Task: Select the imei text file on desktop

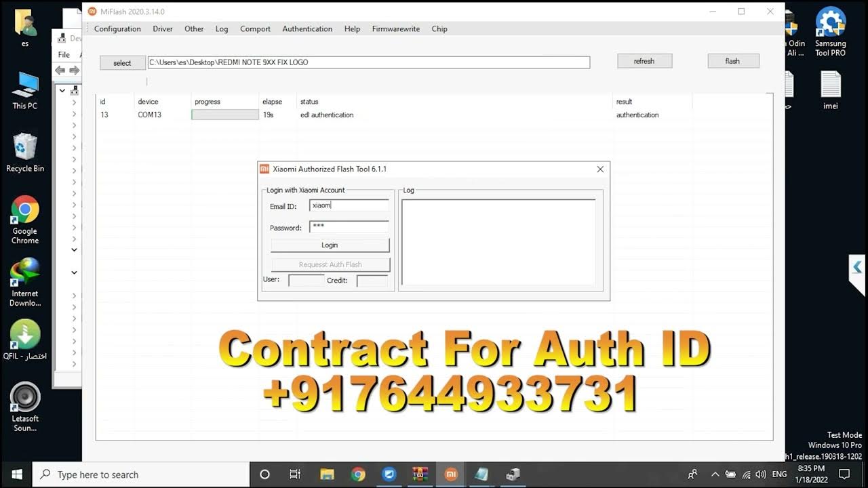Action: pos(831,90)
